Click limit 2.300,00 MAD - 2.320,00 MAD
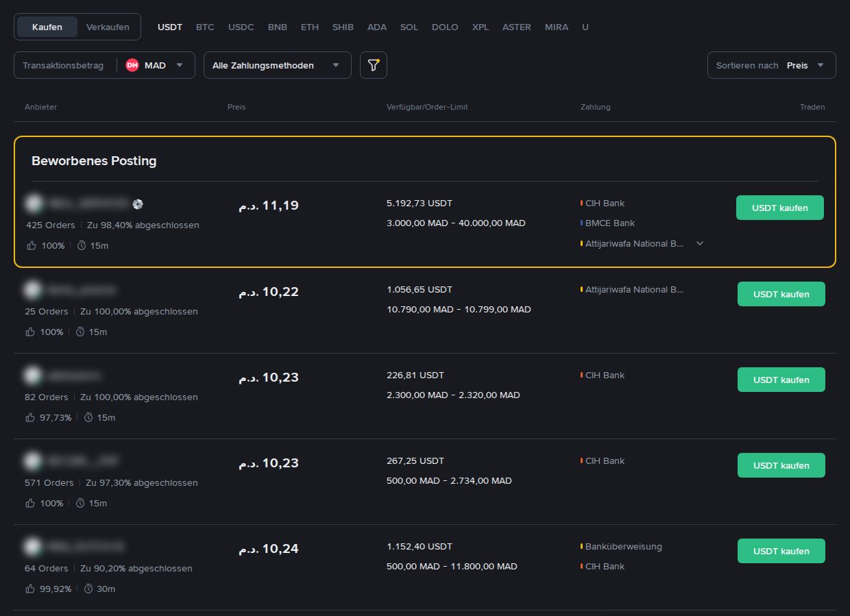This screenshot has height=616, width=850. [x=453, y=395]
